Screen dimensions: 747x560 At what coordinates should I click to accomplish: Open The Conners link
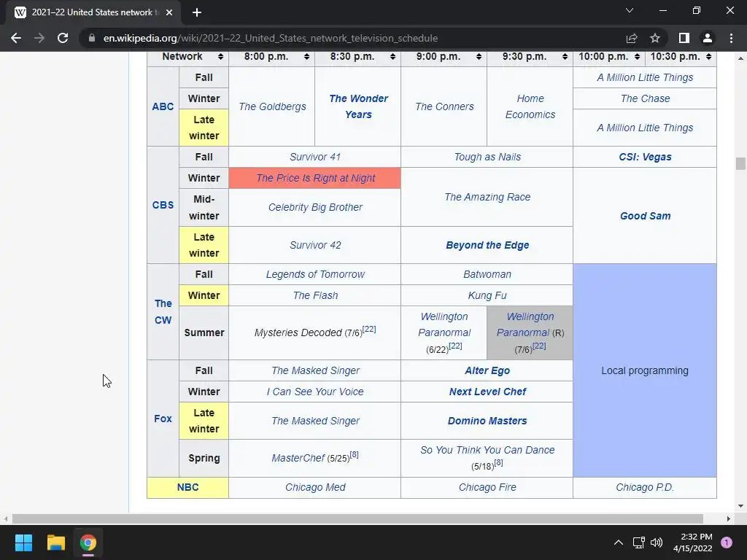[x=444, y=106]
